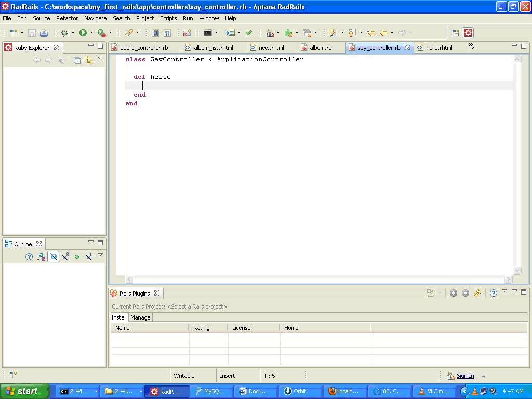Toggle Hide Static Methods in Outline panel
Screen dimensions: 532x399
[64, 256]
